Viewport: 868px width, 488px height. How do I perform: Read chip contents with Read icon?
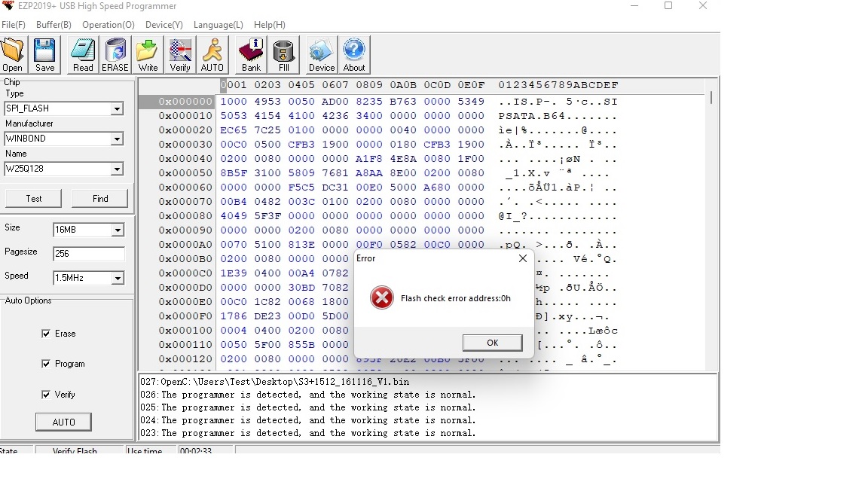tap(83, 55)
